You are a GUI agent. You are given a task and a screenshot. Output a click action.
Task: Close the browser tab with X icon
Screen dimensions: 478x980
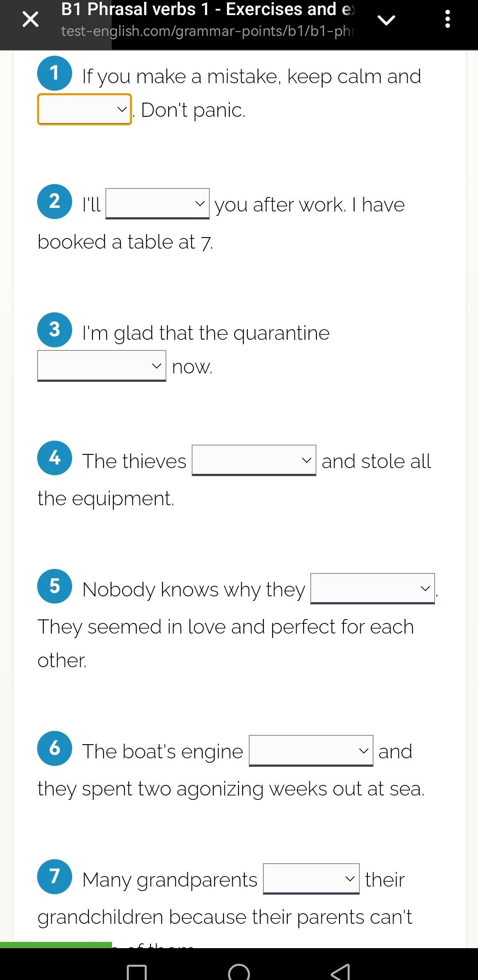tap(30, 19)
